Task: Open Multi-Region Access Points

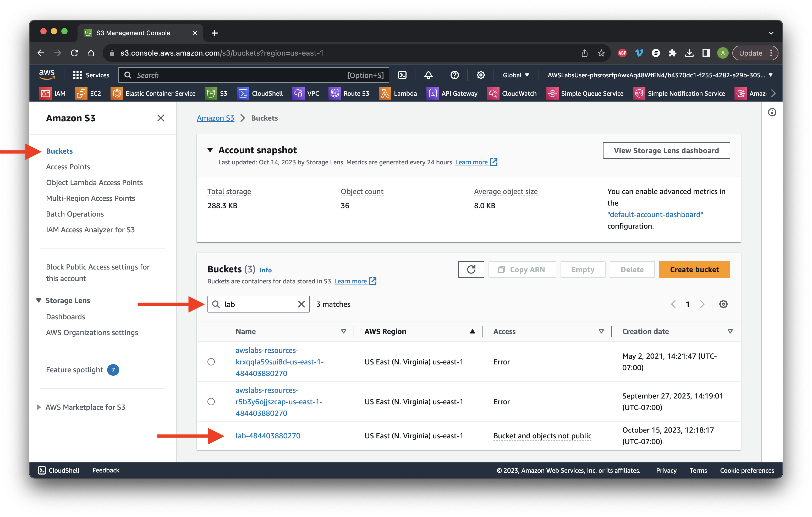Action: [x=90, y=198]
